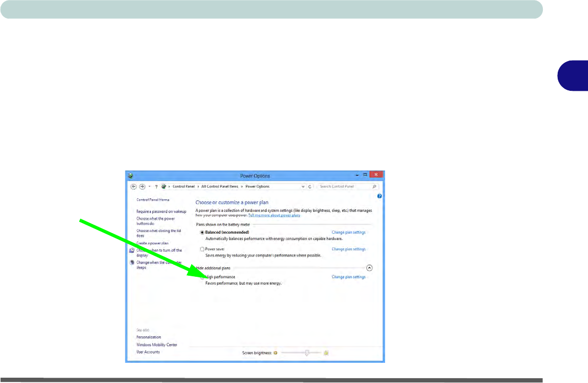Open Choose what the power buttons do
The width and height of the screenshot is (588, 383).
pyautogui.click(x=156, y=221)
